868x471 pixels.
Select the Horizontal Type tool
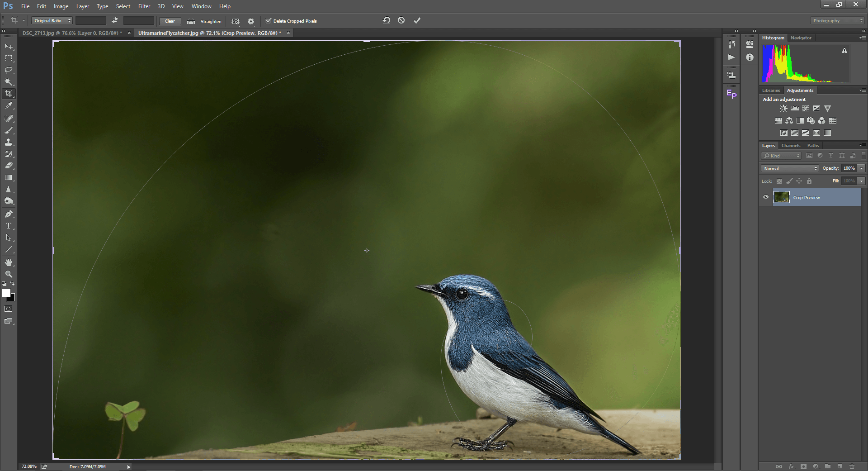click(x=9, y=226)
